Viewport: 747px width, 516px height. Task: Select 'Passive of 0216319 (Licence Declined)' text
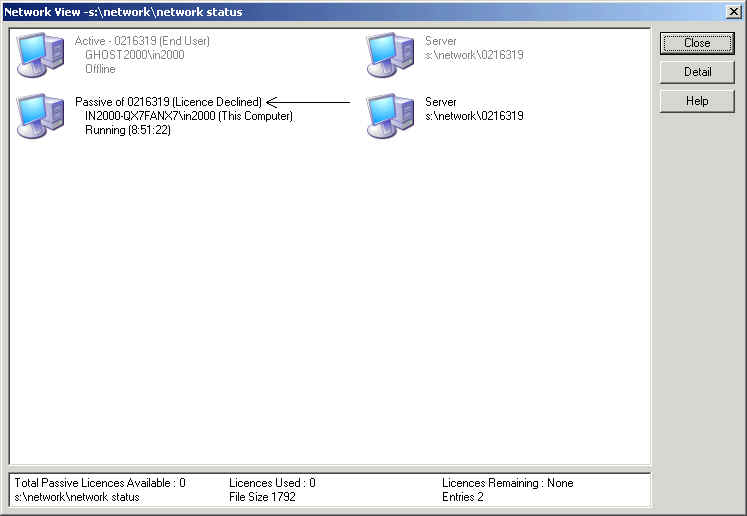tap(169, 102)
